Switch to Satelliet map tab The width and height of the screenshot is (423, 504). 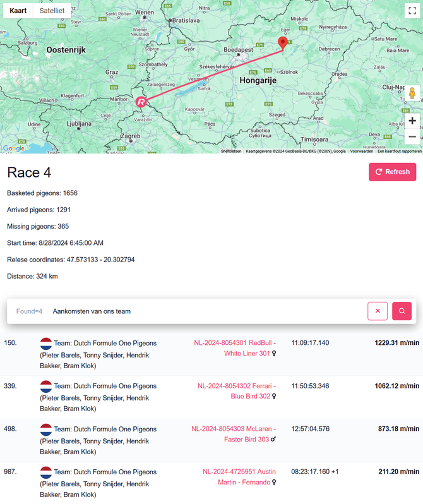pyautogui.click(x=51, y=11)
